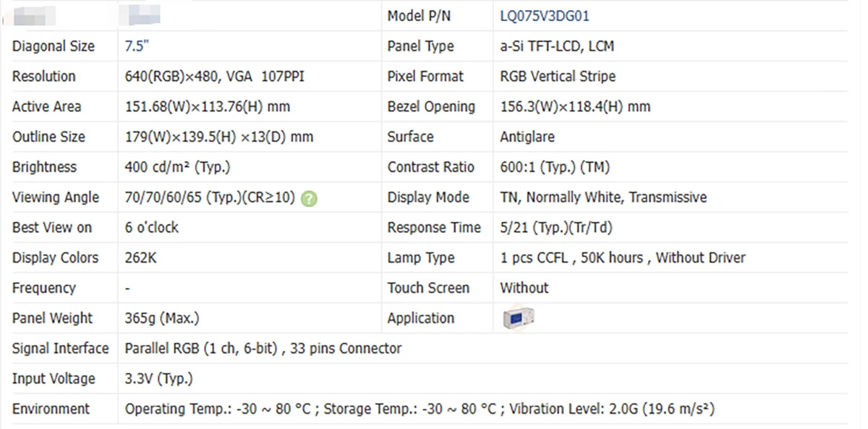Click the 7.5" diagonal size link
The image size is (868, 429).
137,46
